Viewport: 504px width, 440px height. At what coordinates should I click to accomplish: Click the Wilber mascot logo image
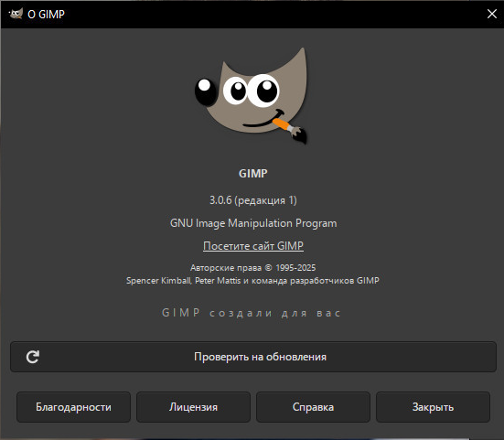(x=251, y=96)
